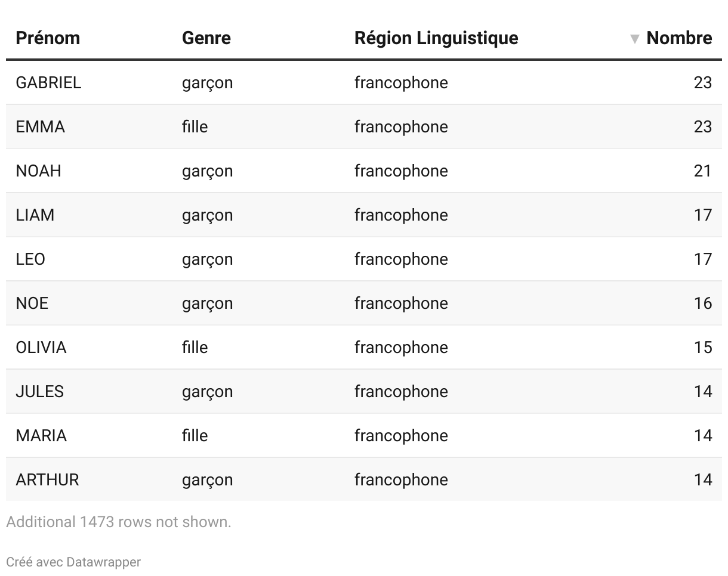The image size is (728, 576).
Task: Click the MARIA name cell
Action: point(41,435)
